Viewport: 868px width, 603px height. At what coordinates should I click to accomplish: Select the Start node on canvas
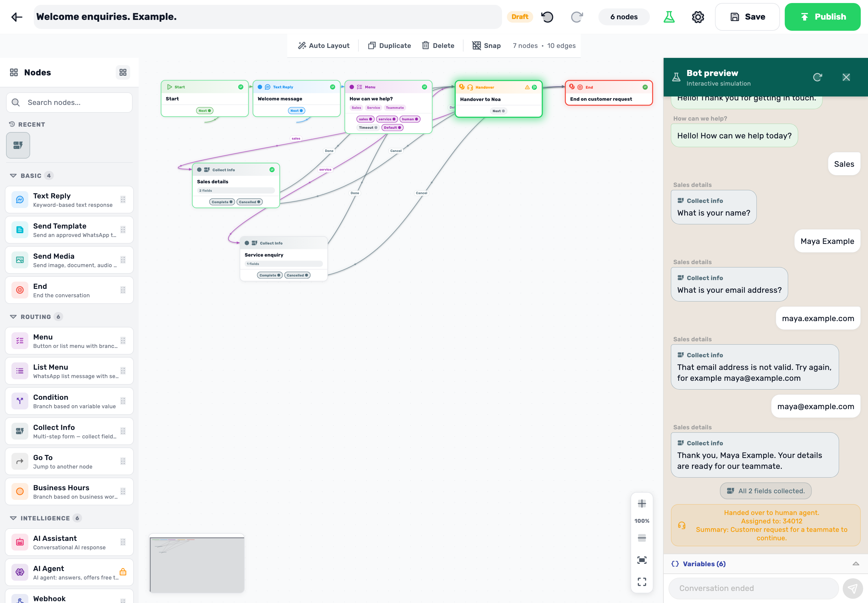(x=204, y=98)
